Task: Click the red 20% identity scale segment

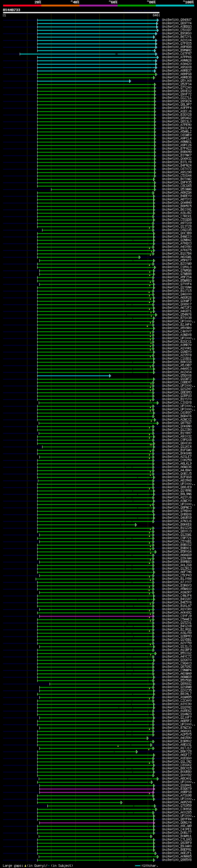Action: (22, 6)
